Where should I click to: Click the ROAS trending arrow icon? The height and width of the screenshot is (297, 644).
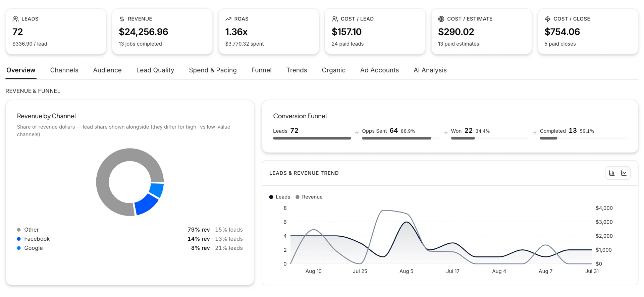point(228,19)
